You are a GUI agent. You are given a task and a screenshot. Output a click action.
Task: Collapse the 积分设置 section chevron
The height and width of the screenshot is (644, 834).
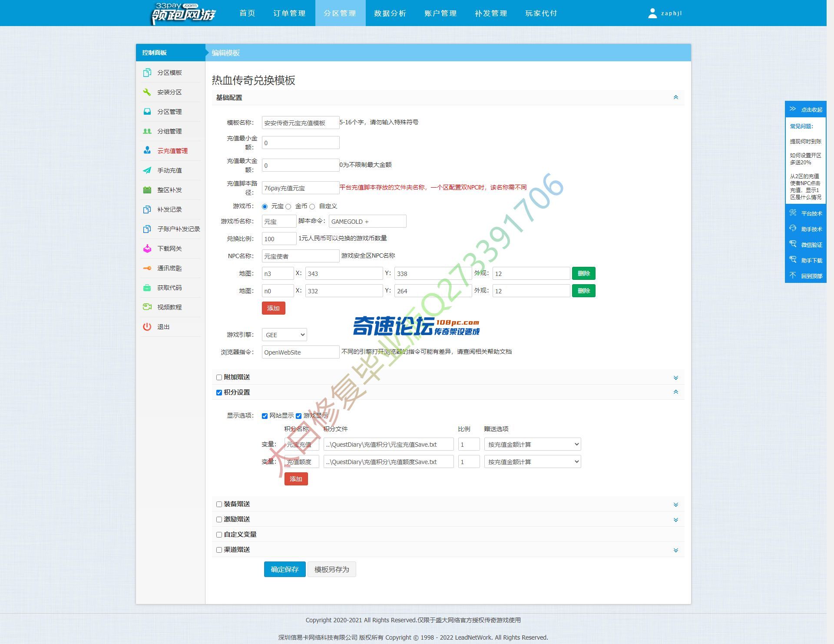676,392
